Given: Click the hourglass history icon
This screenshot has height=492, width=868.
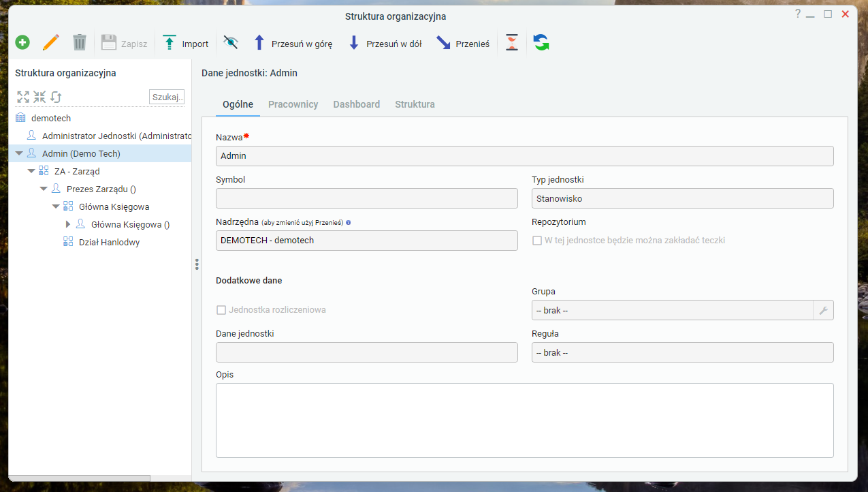Looking at the screenshot, I should click(512, 43).
